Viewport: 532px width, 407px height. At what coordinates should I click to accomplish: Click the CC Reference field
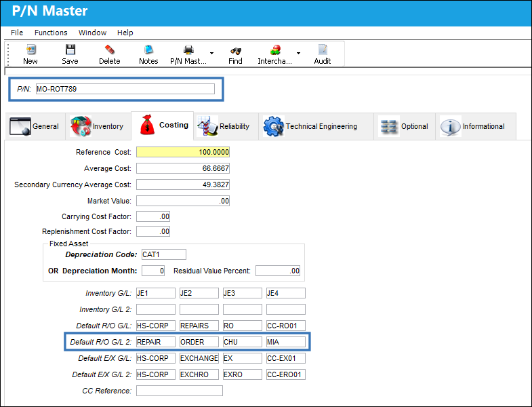coord(180,391)
